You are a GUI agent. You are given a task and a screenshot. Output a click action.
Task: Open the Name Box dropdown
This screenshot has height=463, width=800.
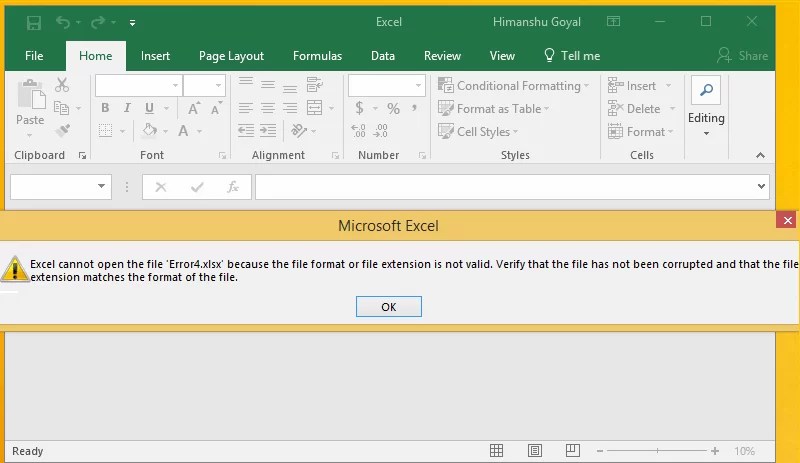point(102,187)
